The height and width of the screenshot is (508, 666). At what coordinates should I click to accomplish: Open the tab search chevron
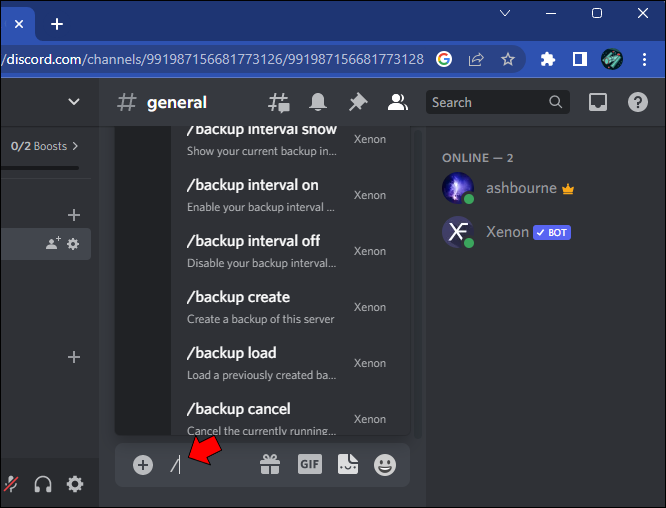click(505, 13)
